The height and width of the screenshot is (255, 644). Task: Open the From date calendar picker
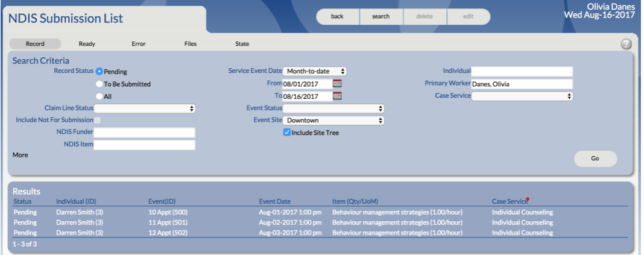click(337, 83)
